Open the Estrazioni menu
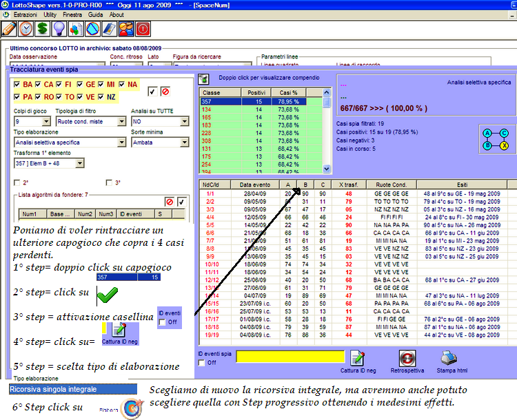 pos(26,15)
